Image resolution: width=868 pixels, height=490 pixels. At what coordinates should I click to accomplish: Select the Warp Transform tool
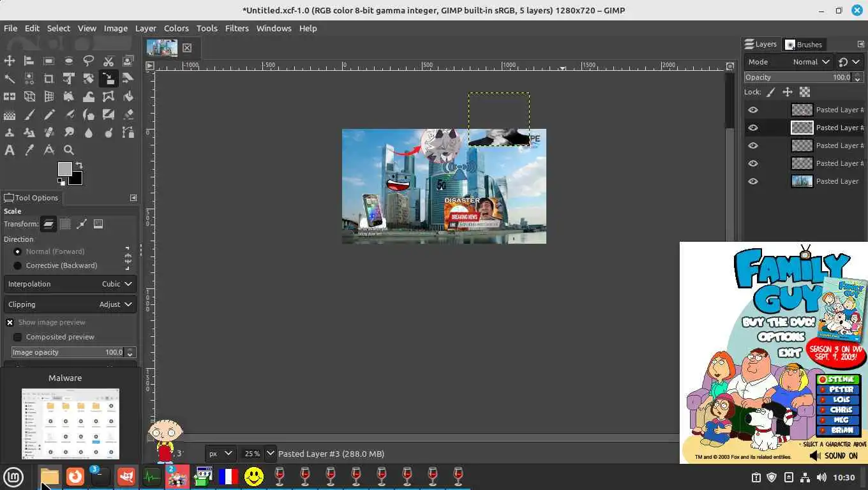[89, 96]
